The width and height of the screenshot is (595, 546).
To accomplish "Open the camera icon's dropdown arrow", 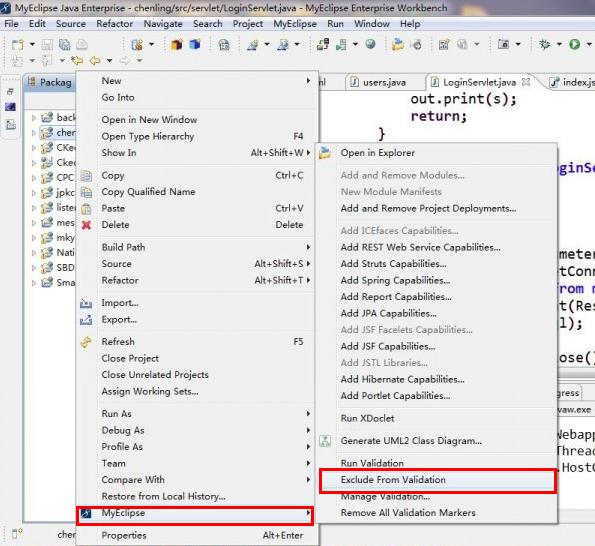I will 518,45.
